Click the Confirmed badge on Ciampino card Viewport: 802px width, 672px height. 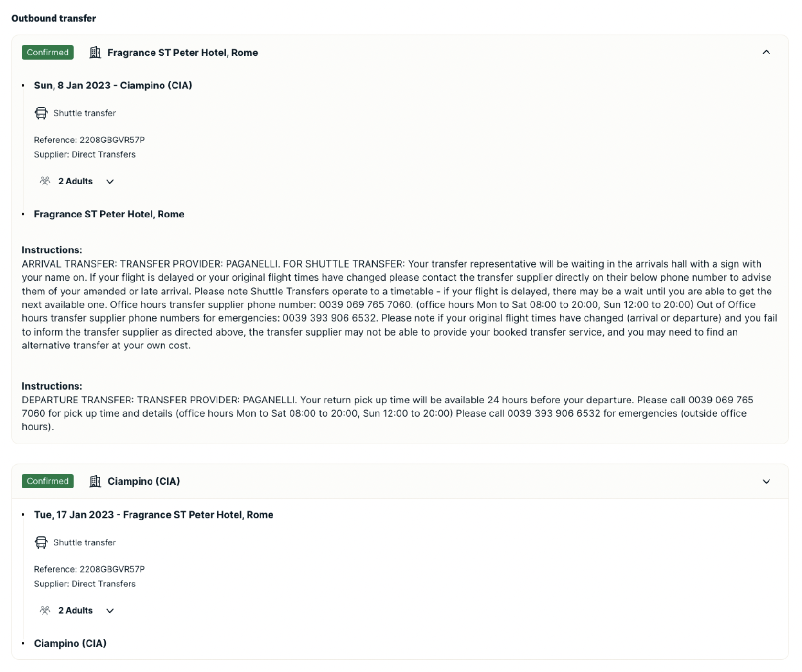point(48,481)
